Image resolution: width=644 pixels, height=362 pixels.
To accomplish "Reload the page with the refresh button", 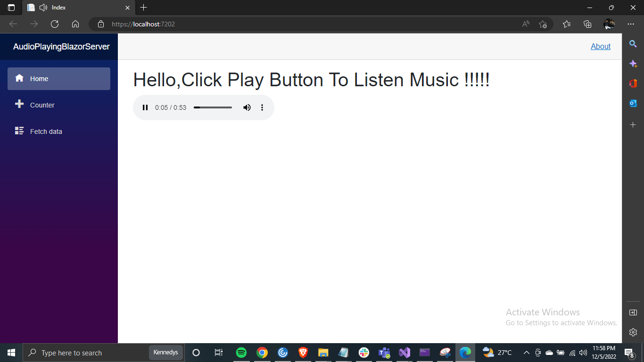I will [54, 24].
